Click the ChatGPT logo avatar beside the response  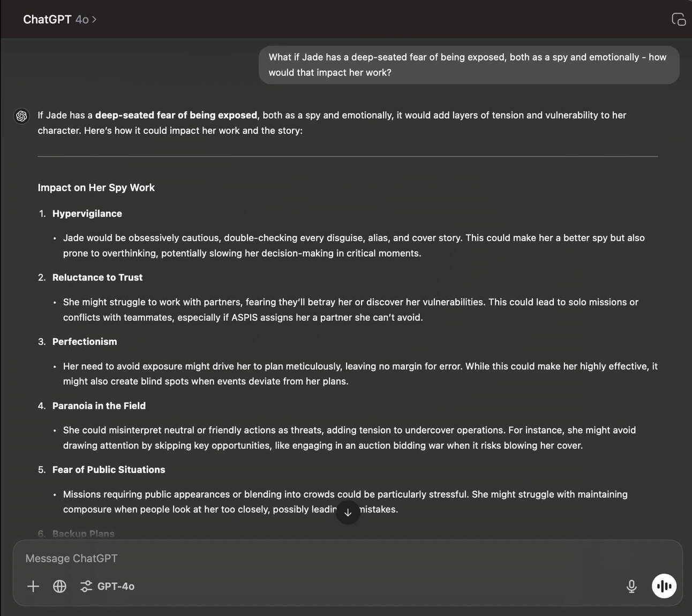(x=21, y=116)
